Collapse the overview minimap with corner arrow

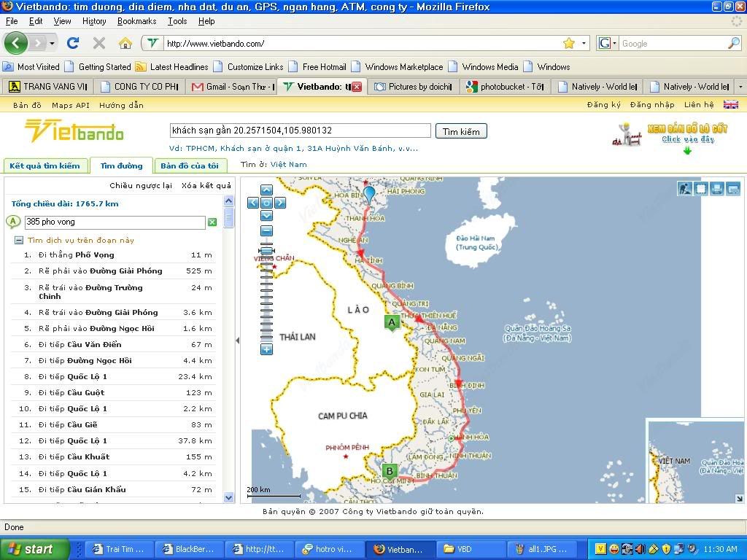[x=738, y=499]
